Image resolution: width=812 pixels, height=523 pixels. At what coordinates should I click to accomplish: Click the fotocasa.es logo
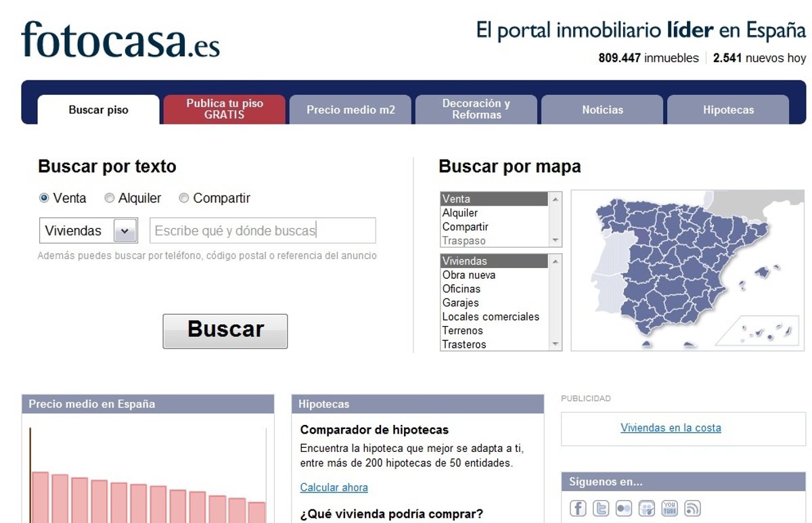(x=120, y=39)
